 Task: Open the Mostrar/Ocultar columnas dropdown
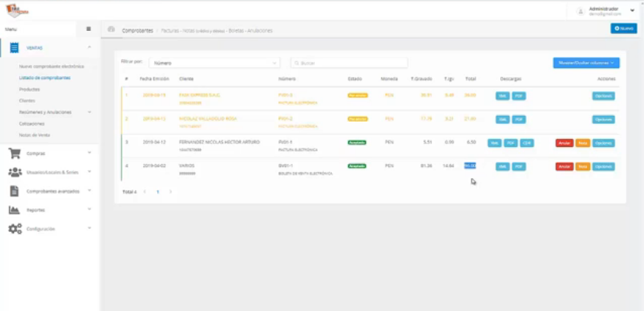(586, 63)
